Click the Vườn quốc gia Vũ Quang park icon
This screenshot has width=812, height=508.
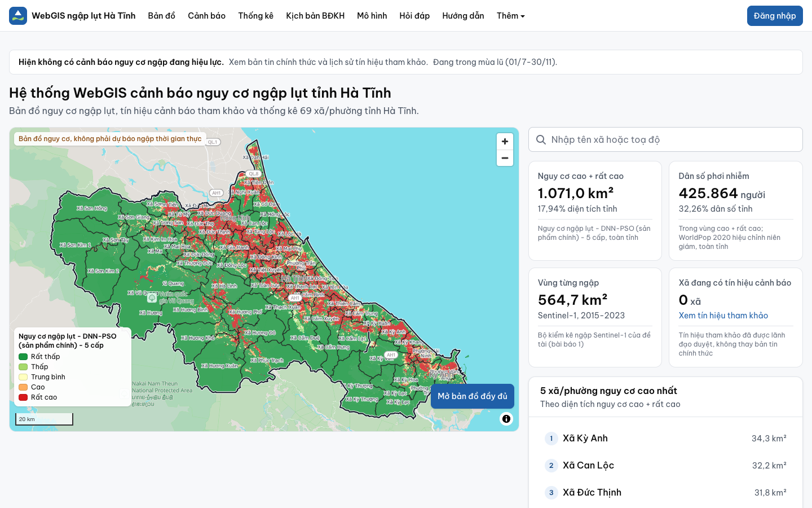pos(152,297)
